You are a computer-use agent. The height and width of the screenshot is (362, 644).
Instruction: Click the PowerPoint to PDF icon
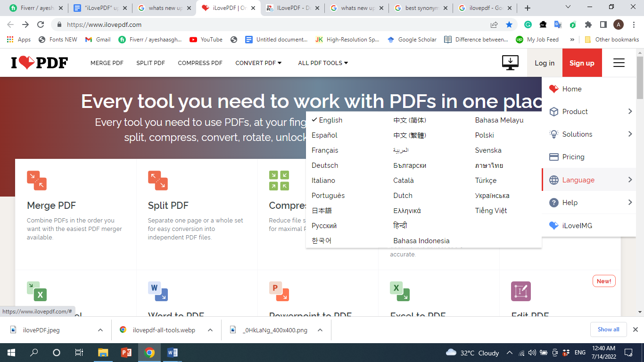click(279, 291)
